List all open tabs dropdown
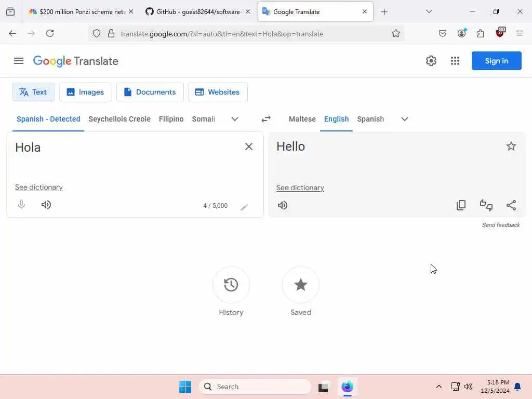This screenshot has width=532, height=399. pyautogui.click(x=429, y=11)
